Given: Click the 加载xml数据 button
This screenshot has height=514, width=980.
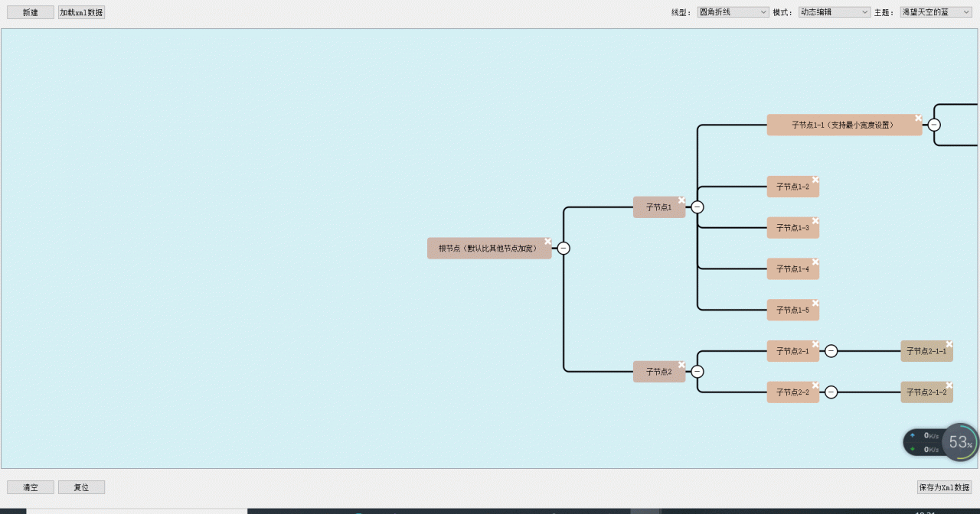Looking at the screenshot, I should pos(81,12).
